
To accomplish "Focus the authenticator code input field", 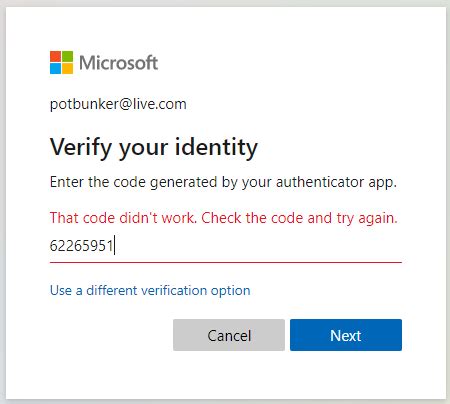I will pos(226,246).
